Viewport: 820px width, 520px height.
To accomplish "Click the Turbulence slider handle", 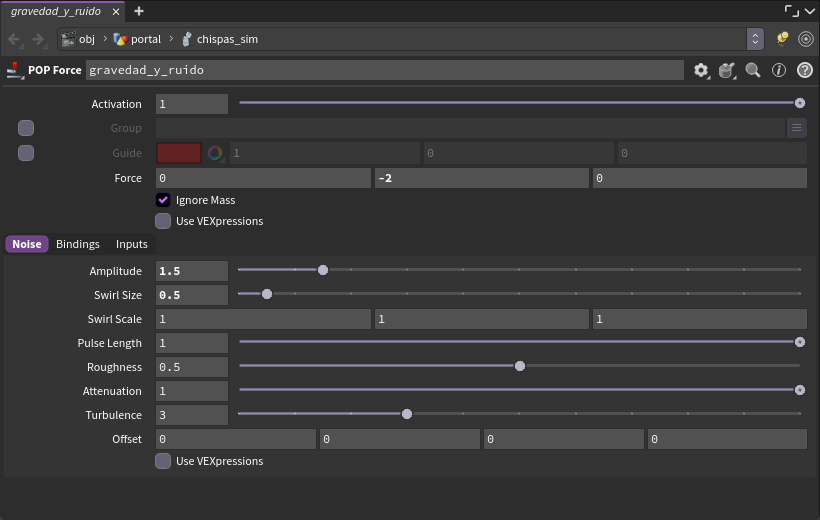I will pyautogui.click(x=407, y=414).
